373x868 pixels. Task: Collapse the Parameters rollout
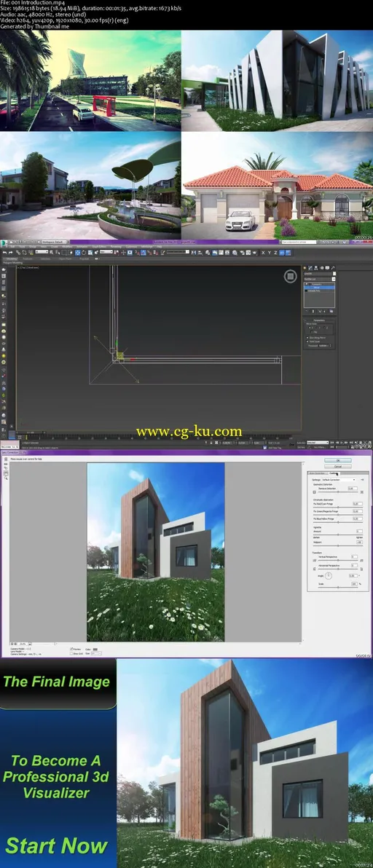coord(319,320)
